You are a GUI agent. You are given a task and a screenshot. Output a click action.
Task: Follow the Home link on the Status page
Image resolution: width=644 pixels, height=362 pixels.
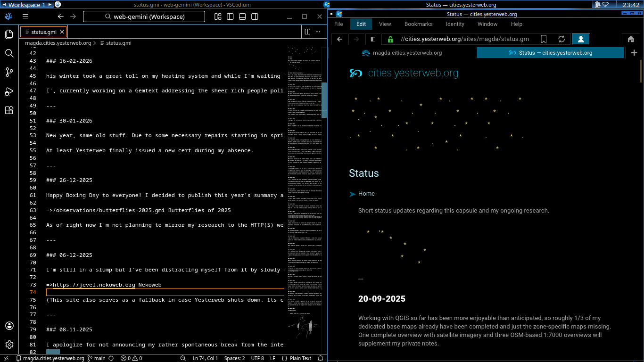366,193
